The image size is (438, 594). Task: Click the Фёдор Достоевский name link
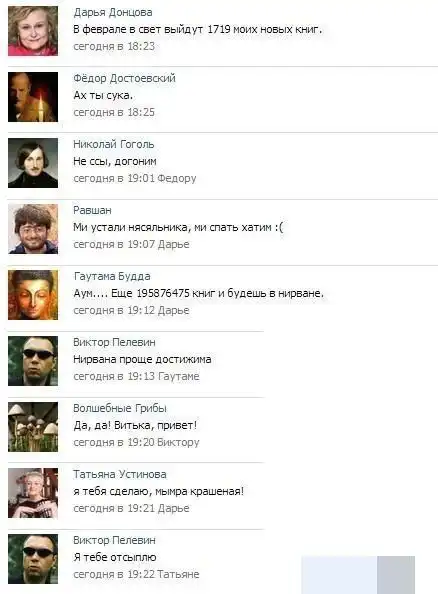click(124, 78)
